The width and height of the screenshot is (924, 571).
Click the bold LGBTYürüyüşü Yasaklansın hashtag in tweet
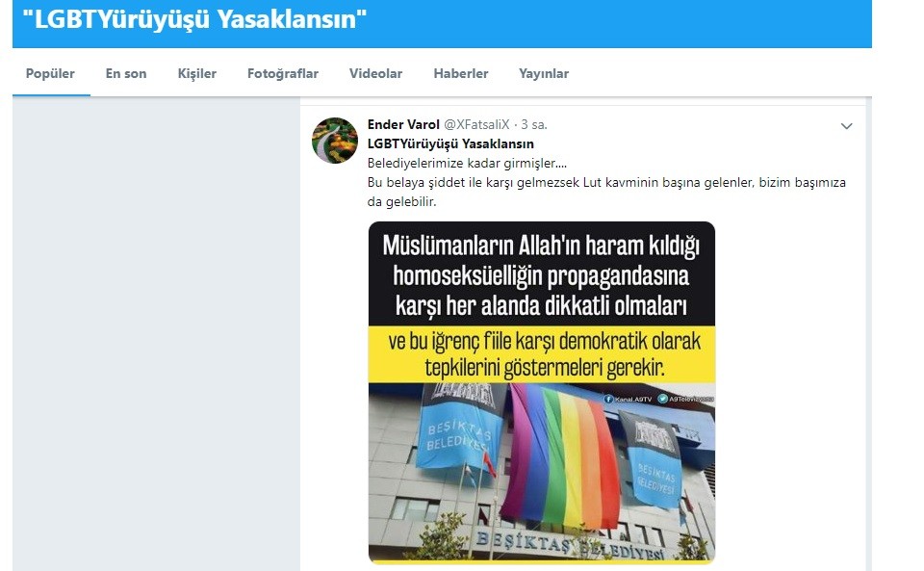pyautogui.click(x=450, y=143)
